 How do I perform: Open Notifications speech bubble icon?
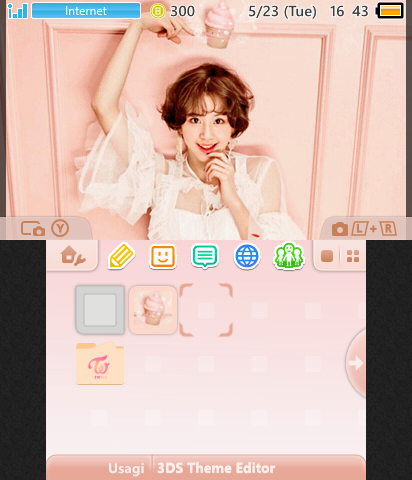tap(205, 256)
